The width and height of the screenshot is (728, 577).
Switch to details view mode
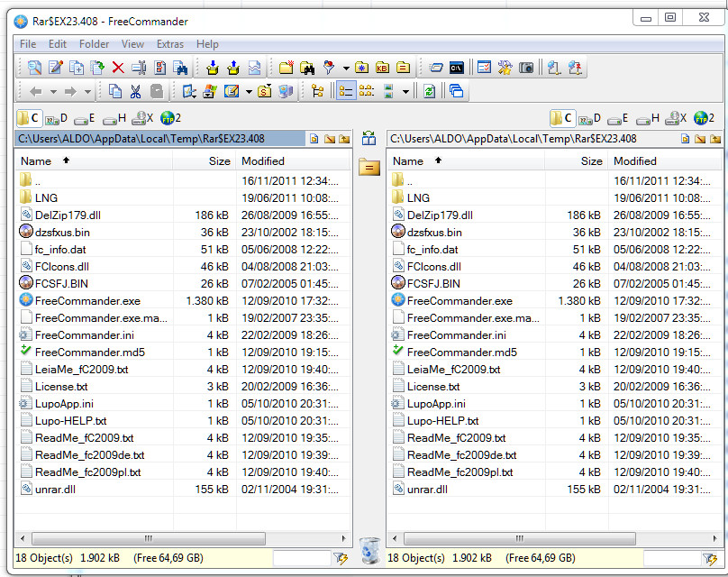pyautogui.click(x=346, y=92)
